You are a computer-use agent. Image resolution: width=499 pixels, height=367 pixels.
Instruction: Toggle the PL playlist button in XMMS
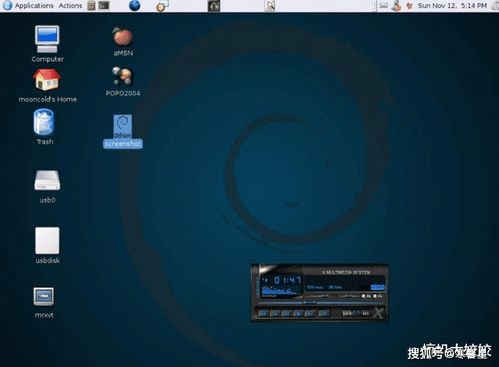[377, 296]
